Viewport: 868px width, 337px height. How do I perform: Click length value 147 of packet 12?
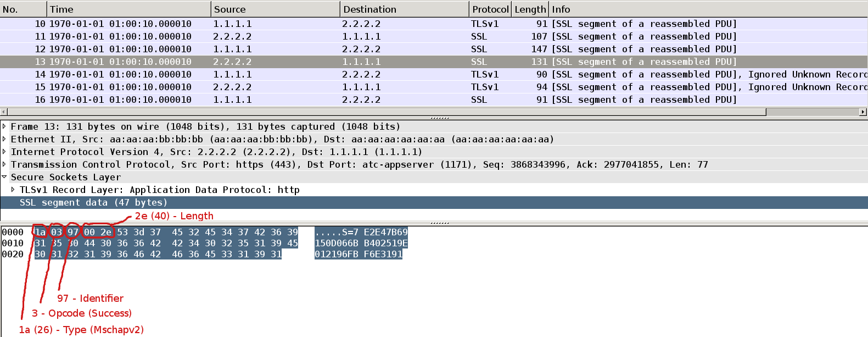pyautogui.click(x=539, y=49)
